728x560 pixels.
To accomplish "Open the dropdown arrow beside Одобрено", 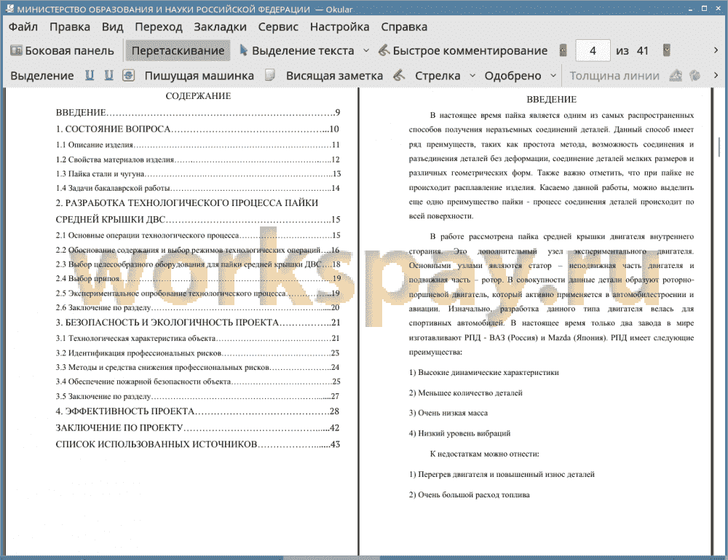I will coord(553,75).
